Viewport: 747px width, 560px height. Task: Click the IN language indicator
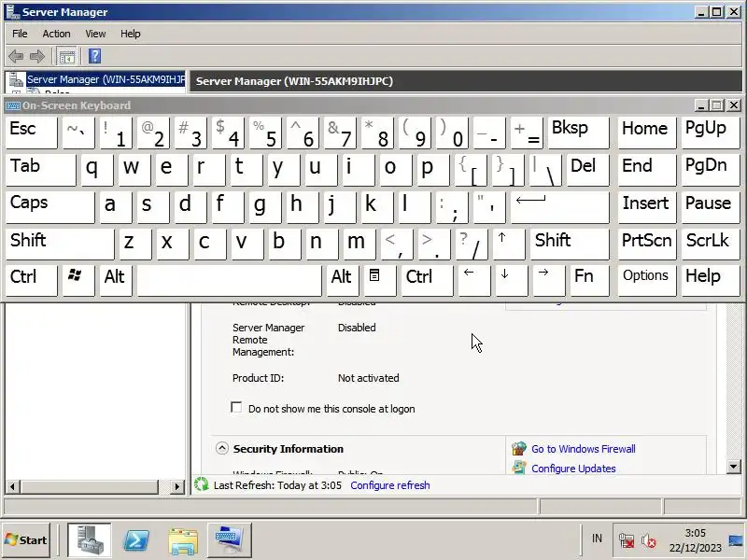point(597,539)
